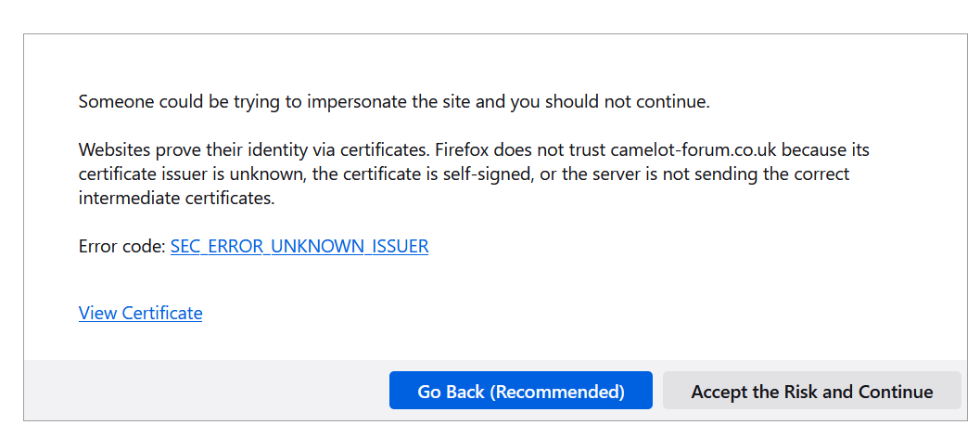Click the word "impersonate" in the warning
Screen dimensions: 980x438
(x=357, y=102)
